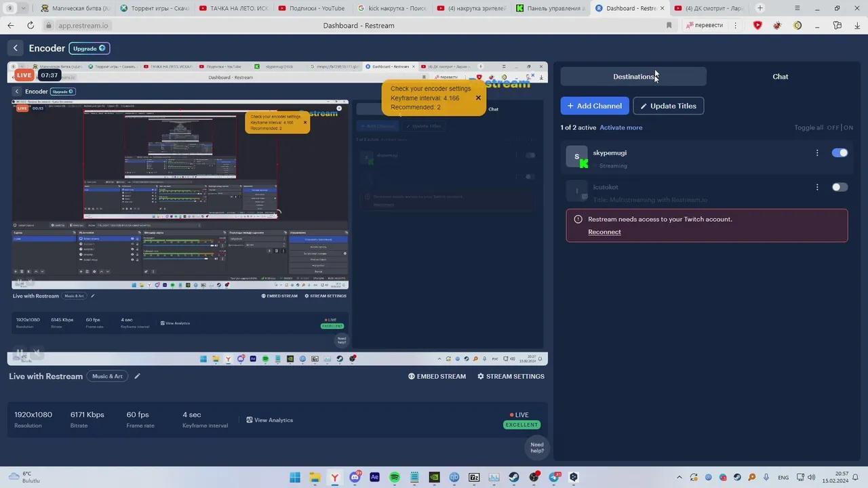Enable the icutokot Twitch channel toggle
Image resolution: width=868 pixels, height=488 pixels.
coord(840,187)
